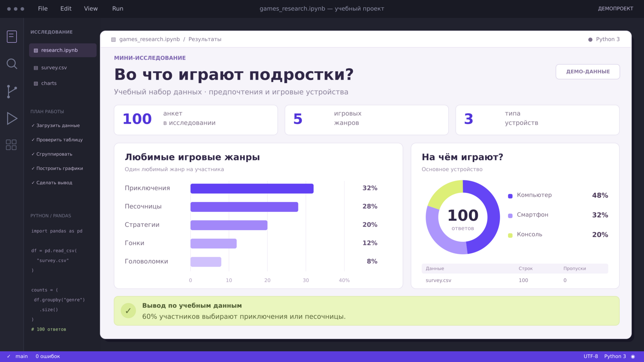Viewport: 644px width, 362px height.
Task: Open the Search magnifier icon
Action: [x=12, y=64]
